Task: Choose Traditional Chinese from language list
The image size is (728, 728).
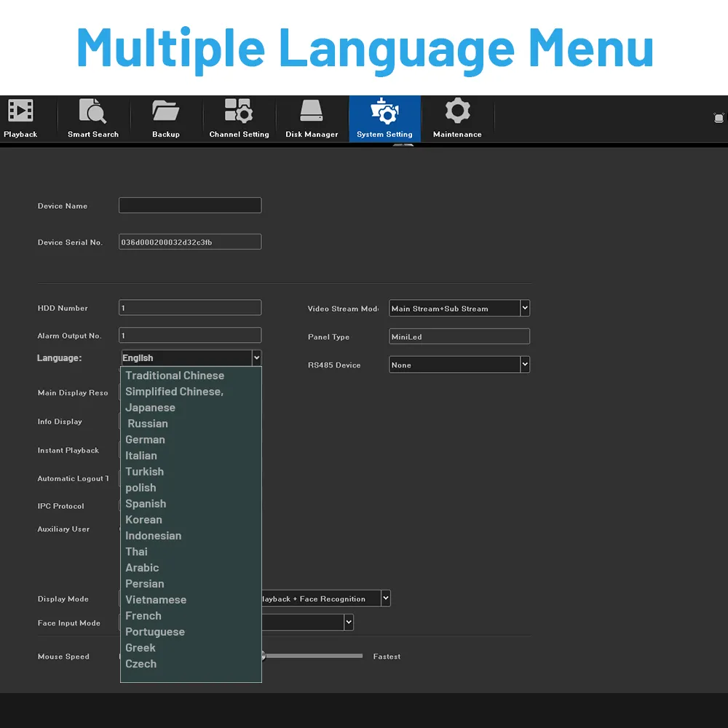Action: coord(175,375)
